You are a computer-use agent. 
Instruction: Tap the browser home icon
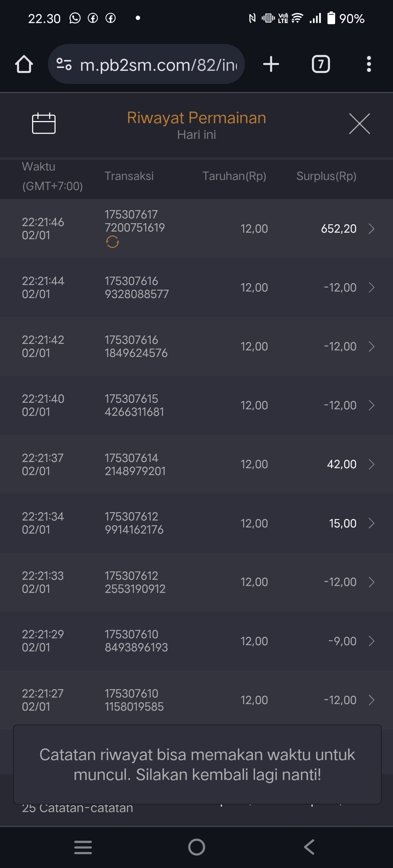point(24,64)
